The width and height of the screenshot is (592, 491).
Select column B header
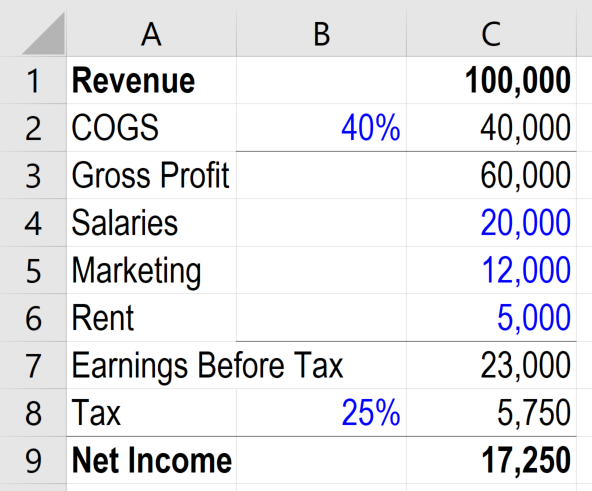(x=321, y=33)
